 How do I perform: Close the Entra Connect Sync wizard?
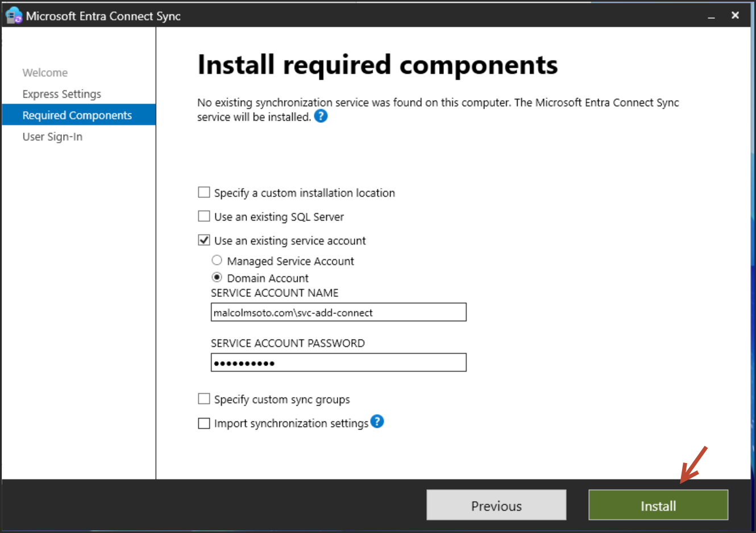click(x=735, y=15)
